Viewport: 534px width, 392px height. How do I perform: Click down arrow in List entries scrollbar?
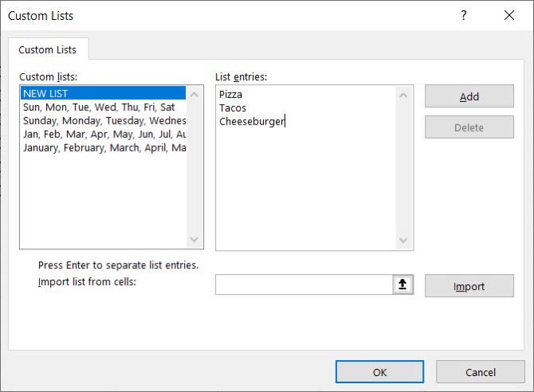[403, 241]
